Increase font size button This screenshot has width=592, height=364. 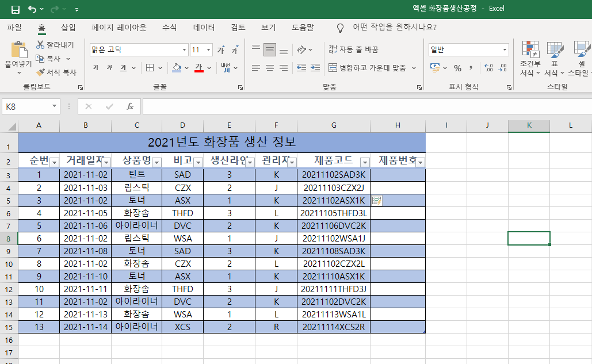click(221, 50)
